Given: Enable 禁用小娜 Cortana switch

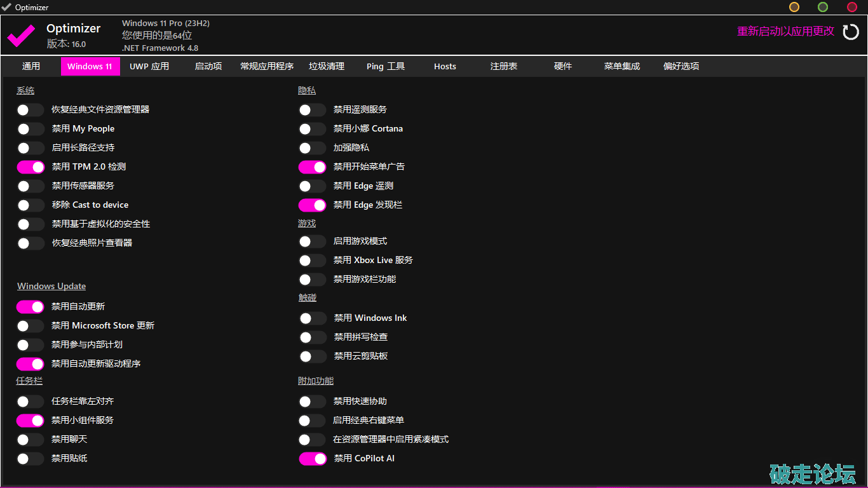Looking at the screenshot, I should 312,129.
